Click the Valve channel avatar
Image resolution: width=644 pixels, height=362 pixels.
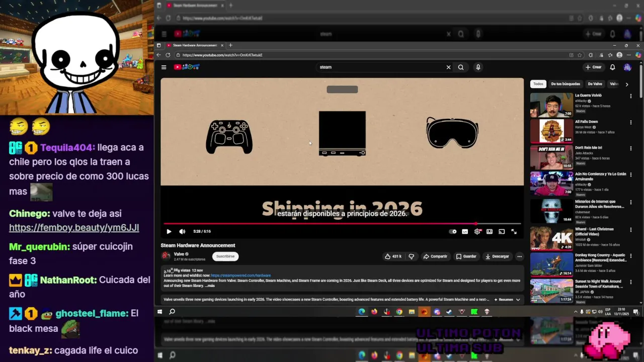tap(166, 256)
